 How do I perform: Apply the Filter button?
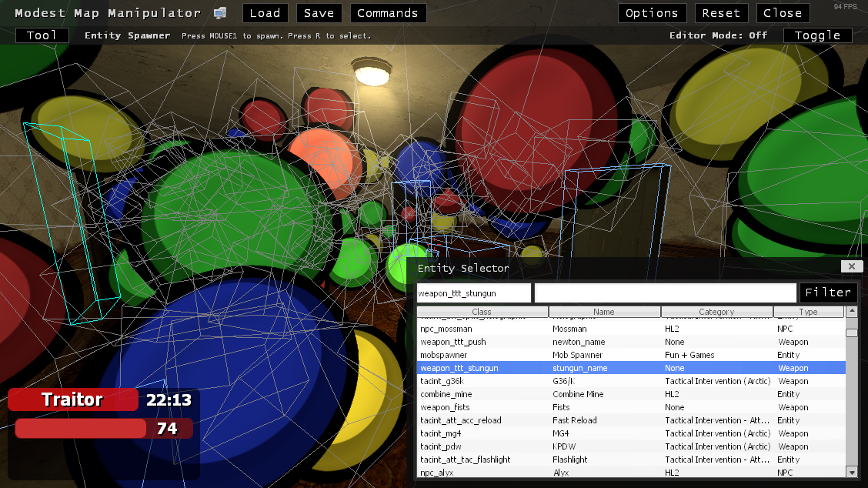(828, 292)
